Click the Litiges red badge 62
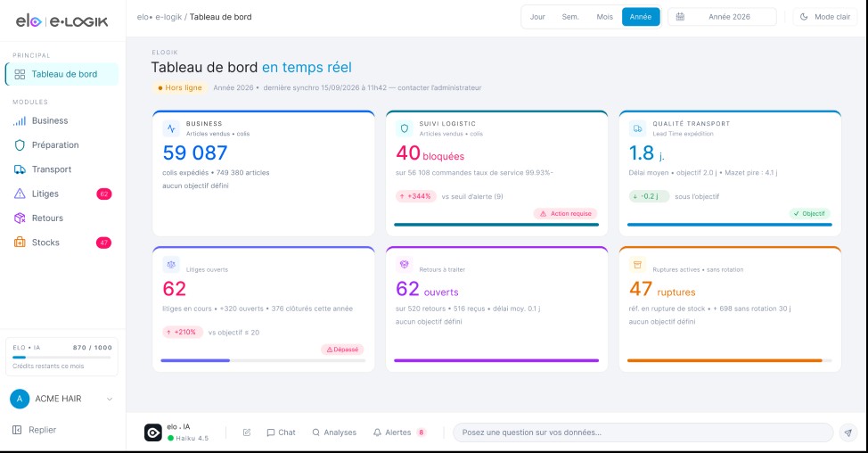The image size is (868, 453). [104, 194]
